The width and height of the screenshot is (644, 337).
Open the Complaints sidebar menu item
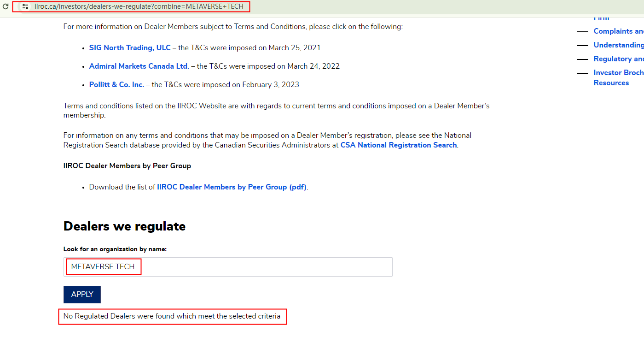coord(618,31)
